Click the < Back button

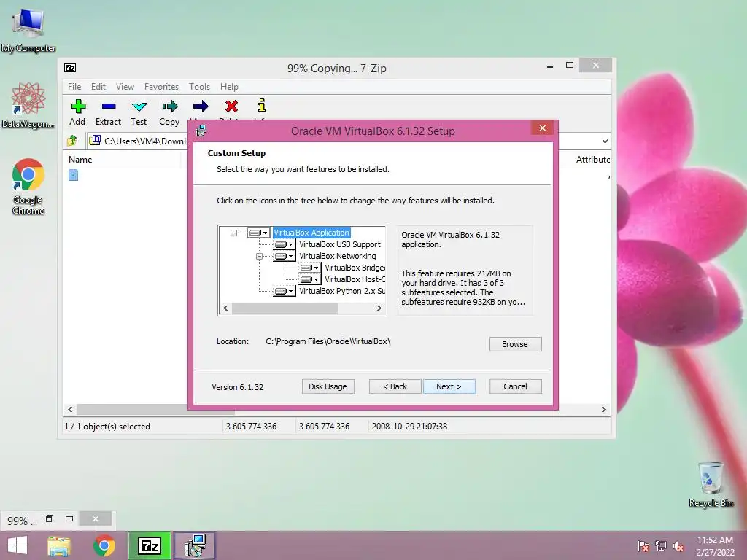(395, 386)
